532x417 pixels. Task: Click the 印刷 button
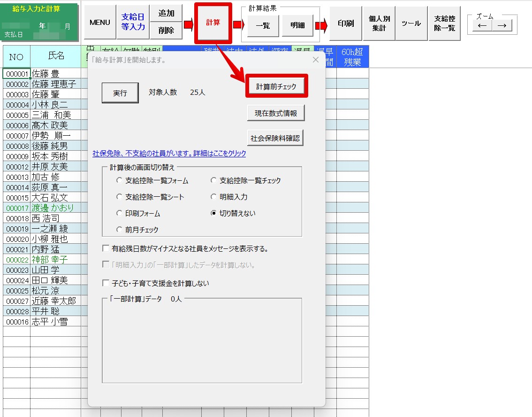346,23
